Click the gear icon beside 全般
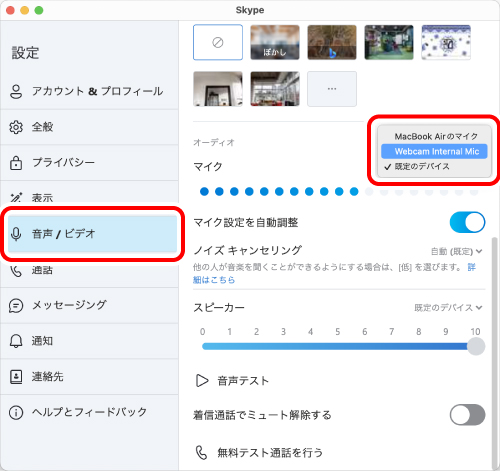 click(16, 127)
